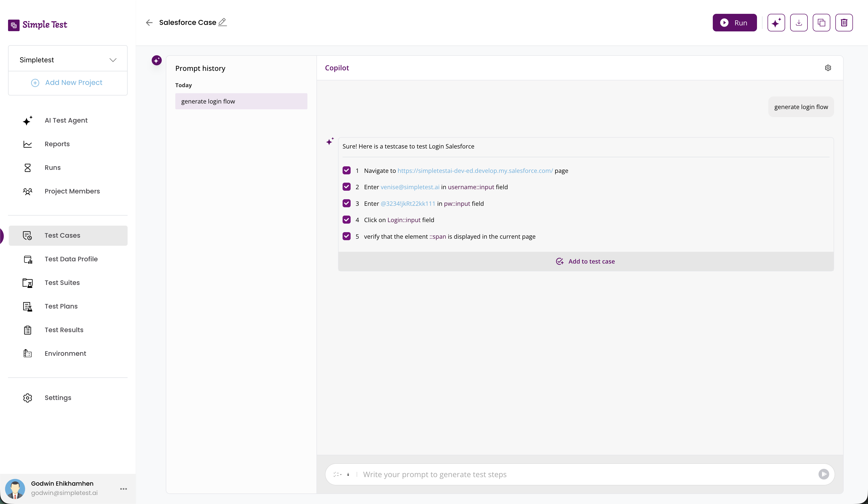The image size is (868, 504).
Task: Open Project Members panel
Action: pos(72,191)
